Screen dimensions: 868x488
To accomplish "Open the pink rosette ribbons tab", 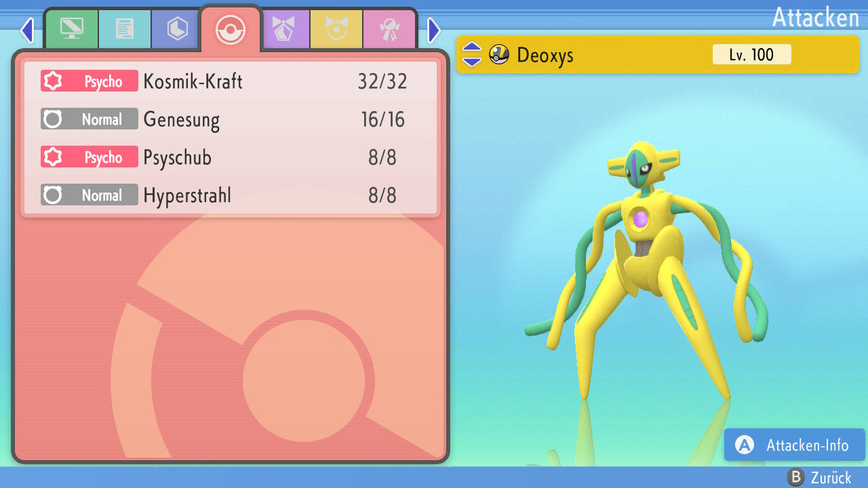I will click(389, 29).
